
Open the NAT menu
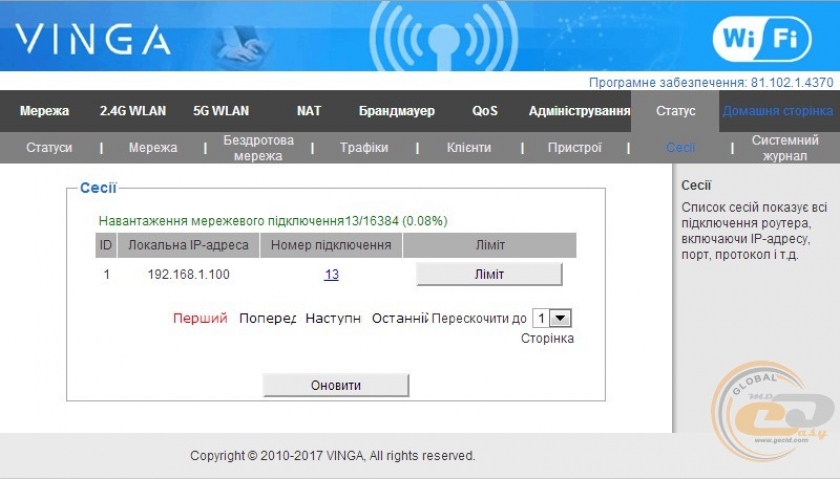coord(309,111)
